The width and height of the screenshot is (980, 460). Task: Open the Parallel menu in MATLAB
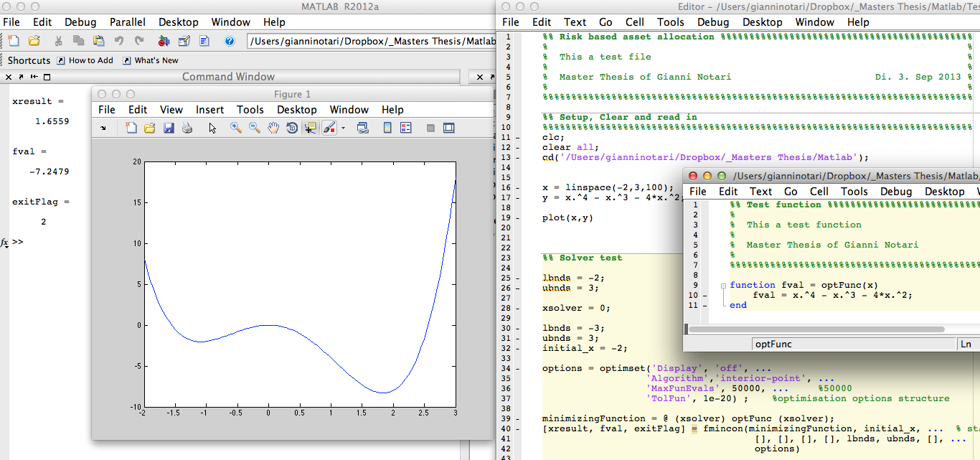[128, 22]
